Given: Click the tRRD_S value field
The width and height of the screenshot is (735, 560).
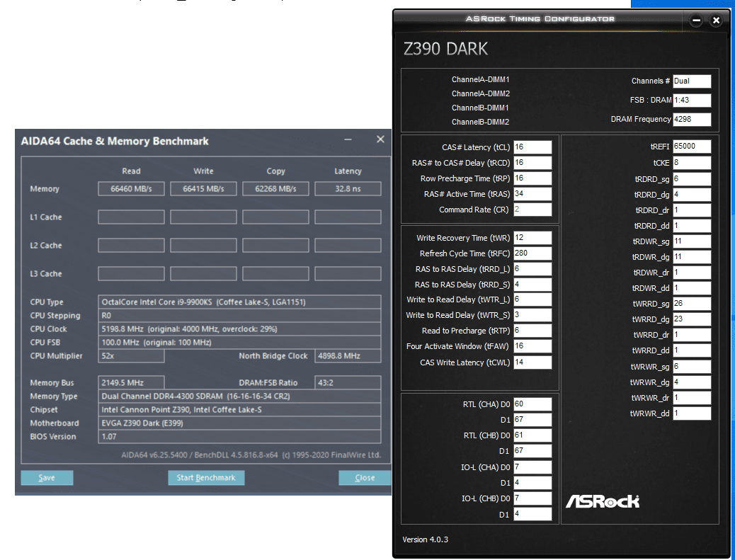Looking at the screenshot, I should 532,285.
